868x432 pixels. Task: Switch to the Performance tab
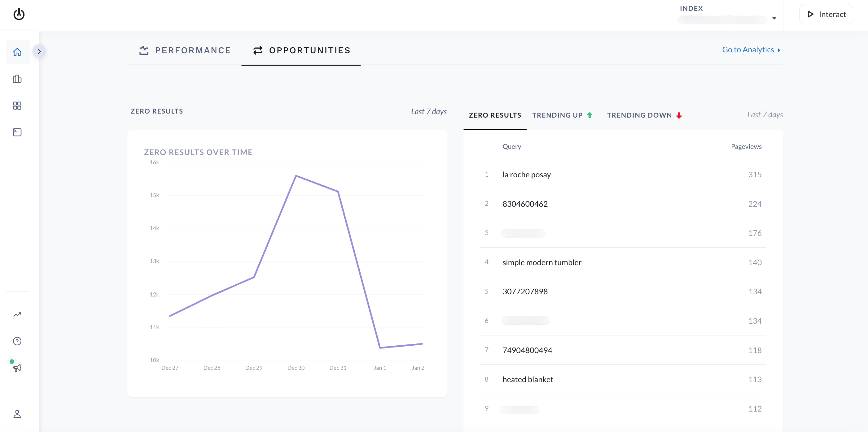pos(185,50)
